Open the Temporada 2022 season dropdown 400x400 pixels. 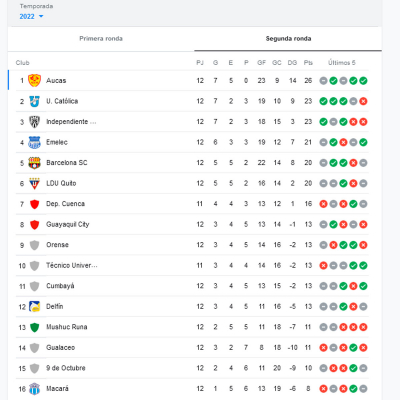coord(31,16)
